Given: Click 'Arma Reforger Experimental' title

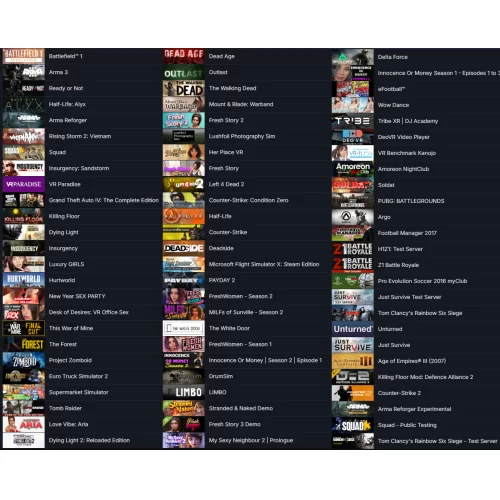Looking at the screenshot, I should click(x=414, y=409).
